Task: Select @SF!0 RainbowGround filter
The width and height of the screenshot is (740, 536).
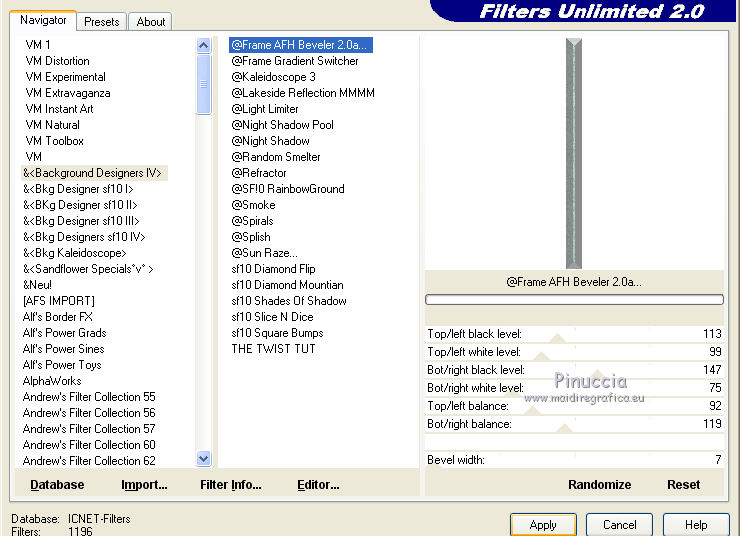Action: coord(288,189)
